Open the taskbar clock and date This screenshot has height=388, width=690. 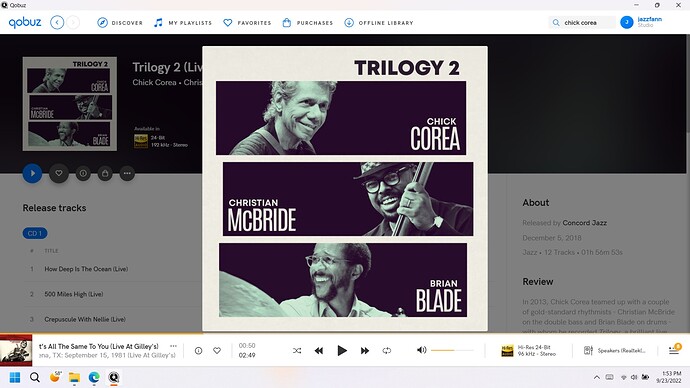[x=668, y=377]
